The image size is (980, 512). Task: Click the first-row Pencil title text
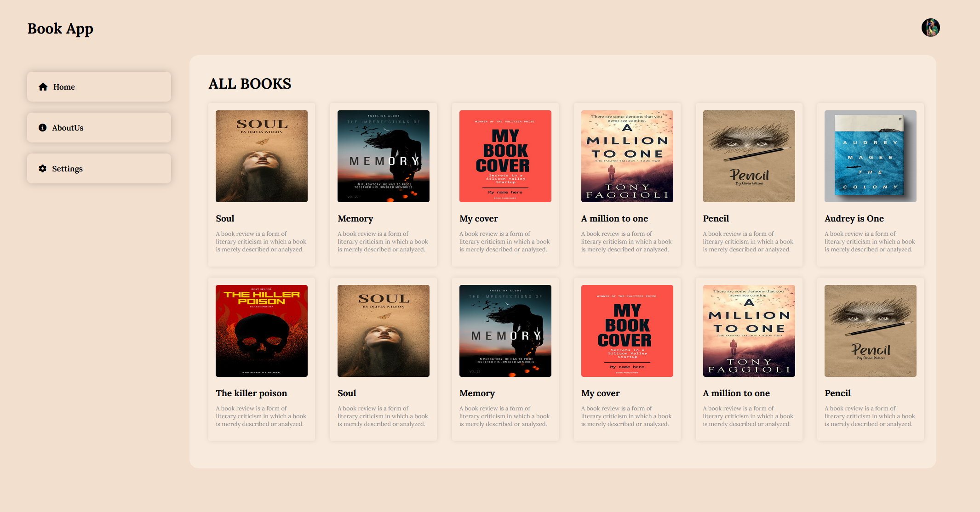[716, 219]
